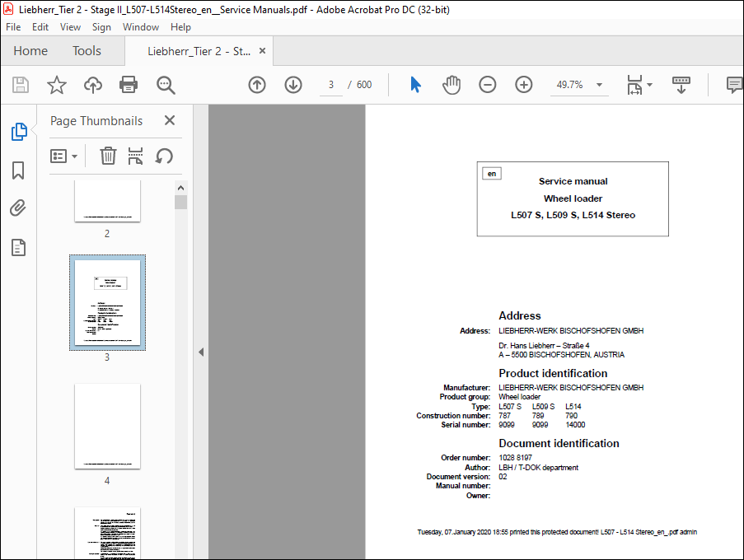Click the 'en' language box in the document
Screen dimensions: 744x560
click(x=492, y=174)
